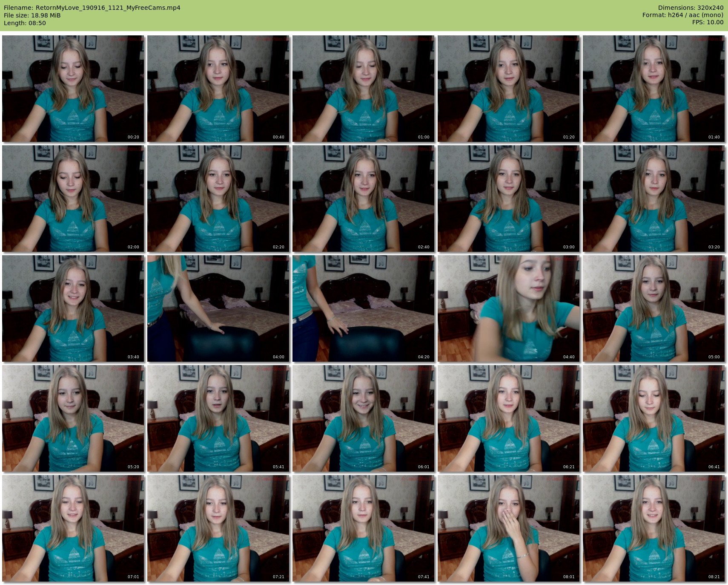The height and width of the screenshot is (585, 728).
Task: Click the frame timestamped 02:00
Action: pyautogui.click(x=73, y=199)
